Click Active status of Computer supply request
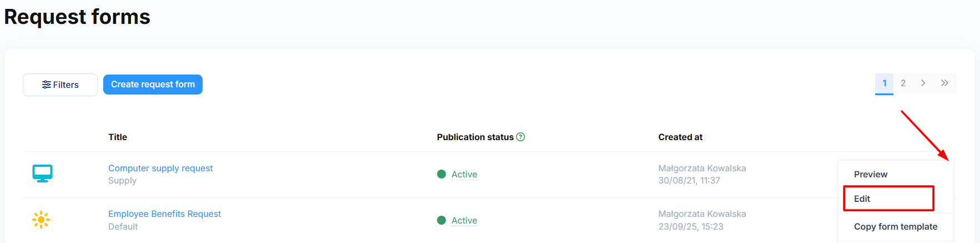This screenshot has width=980, height=243. coord(464,174)
